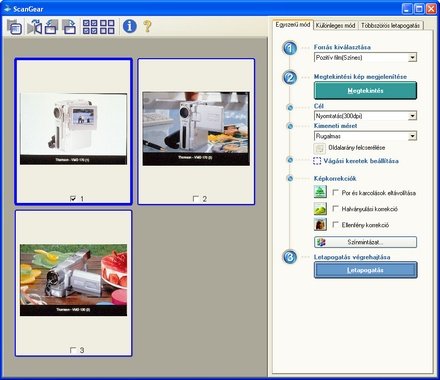Image resolution: width=440 pixels, height=380 pixels.
Task: Open the blue information icon
Action: tap(130, 26)
